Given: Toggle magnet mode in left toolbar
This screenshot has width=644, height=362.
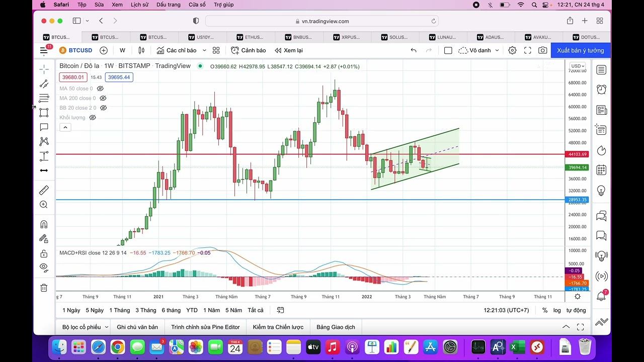Looking at the screenshot, I should (x=44, y=224).
